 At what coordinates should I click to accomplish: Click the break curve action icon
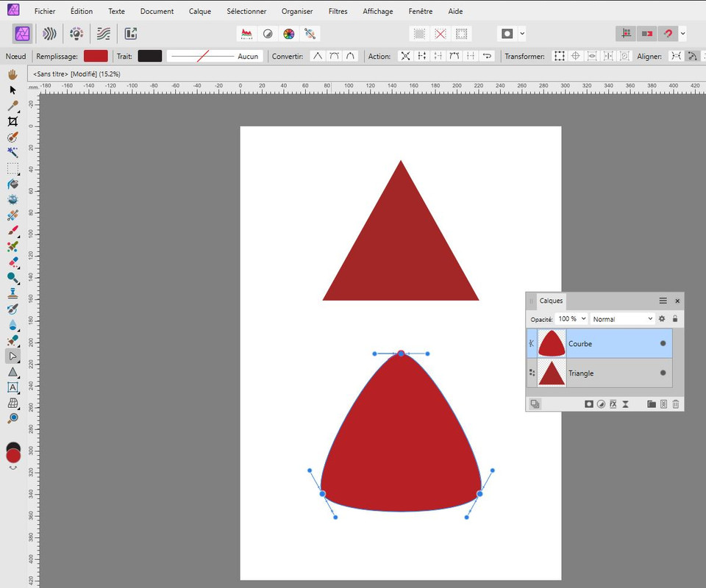click(422, 57)
